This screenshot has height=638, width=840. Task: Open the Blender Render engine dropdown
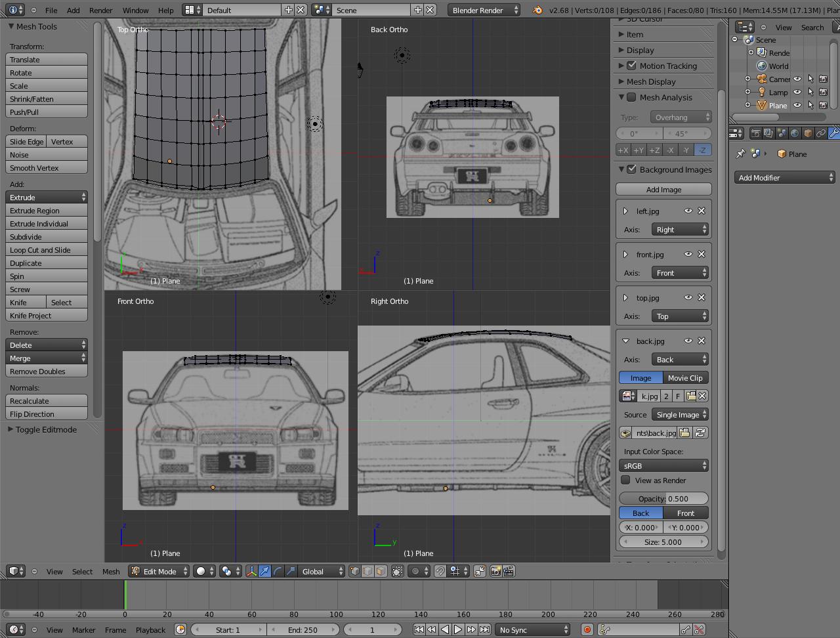(x=484, y=10)
